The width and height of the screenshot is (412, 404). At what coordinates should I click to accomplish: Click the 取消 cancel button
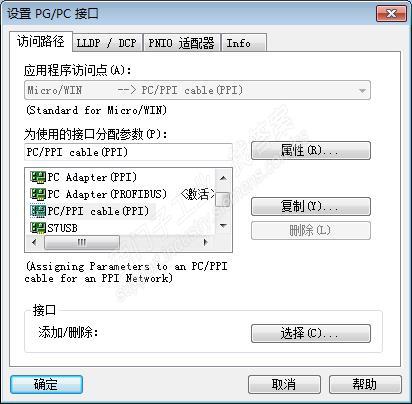click(x=284, y=384)
